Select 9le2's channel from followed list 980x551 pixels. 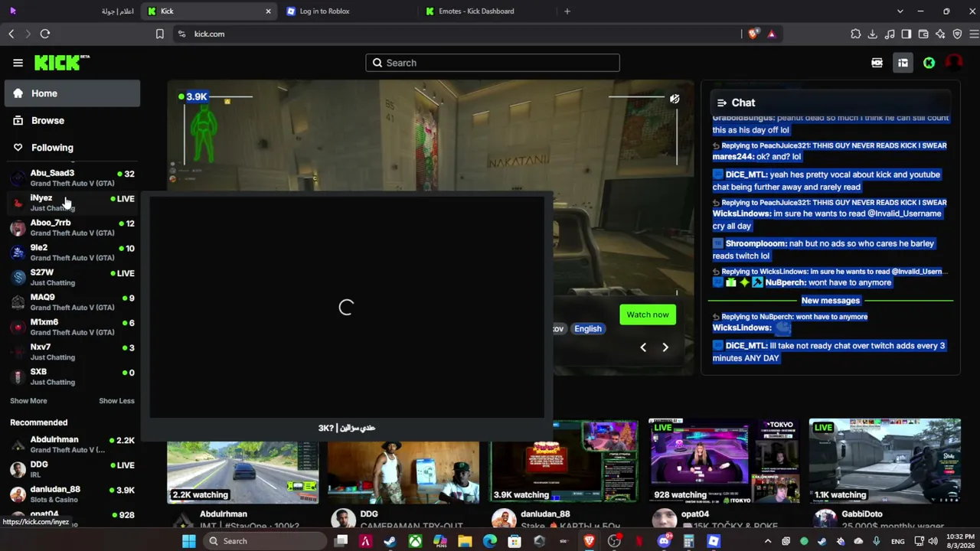pos(72,253)
